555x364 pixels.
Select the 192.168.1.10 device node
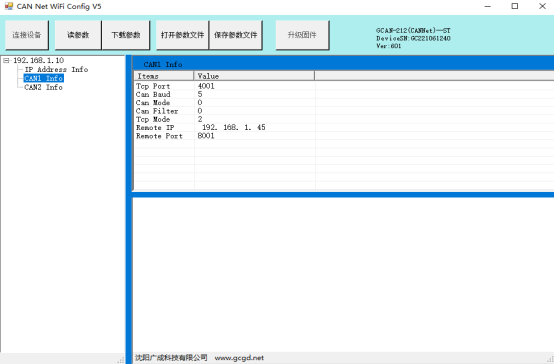[x=39, y=61]
